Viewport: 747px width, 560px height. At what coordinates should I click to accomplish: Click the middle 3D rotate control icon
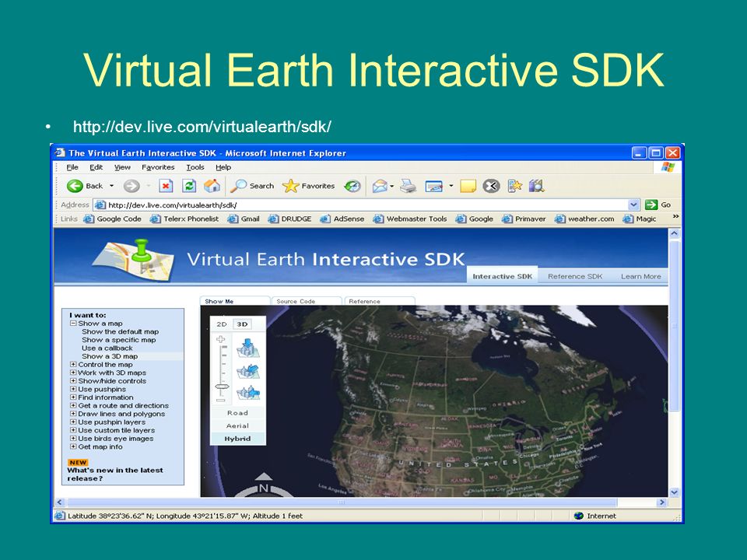click(247, 372)
